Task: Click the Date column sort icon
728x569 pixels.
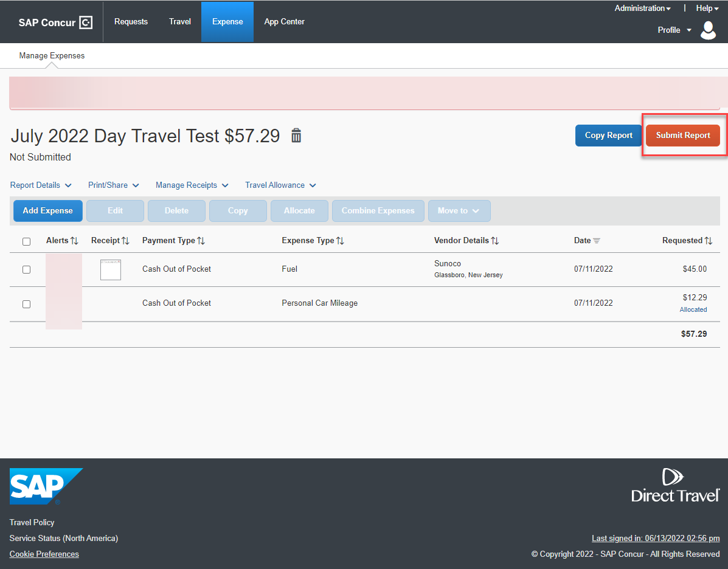Action: click(597, 241)
